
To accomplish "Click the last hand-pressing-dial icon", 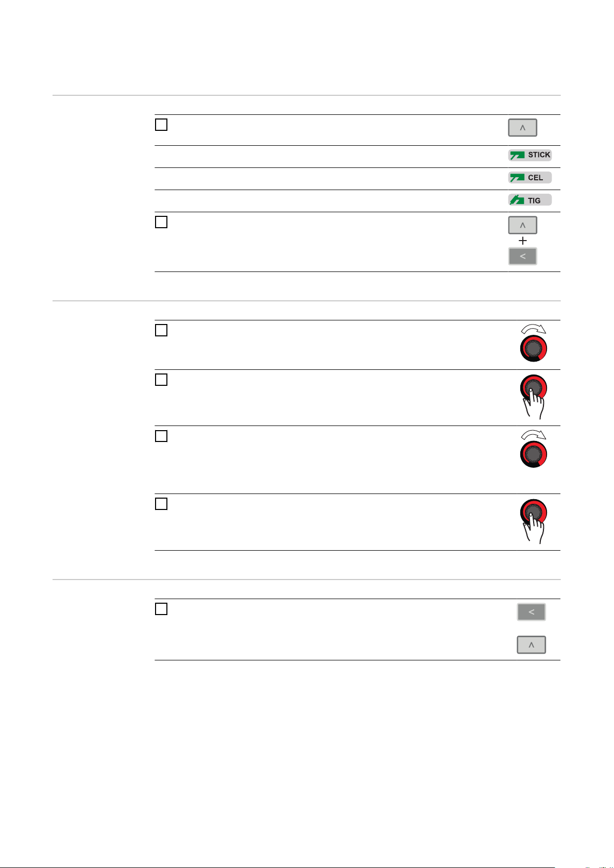I will pos(533,521).
